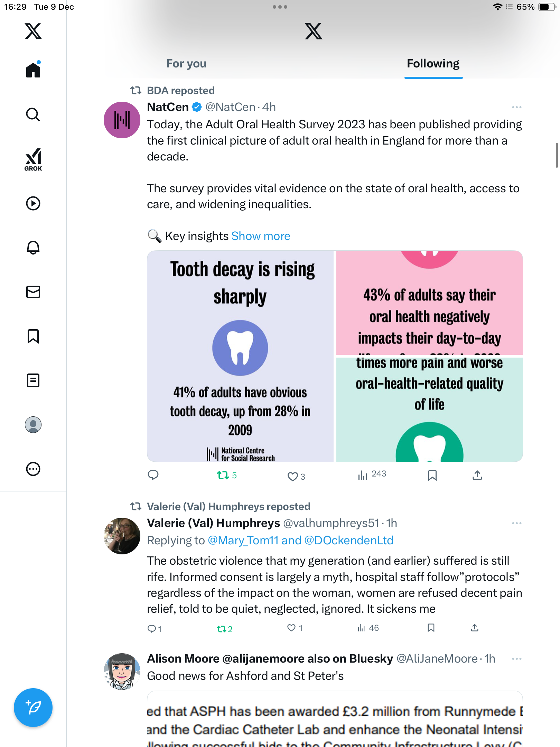
Task: Open the search magnifier in the sidebar
Action: (x=33, y=114)
